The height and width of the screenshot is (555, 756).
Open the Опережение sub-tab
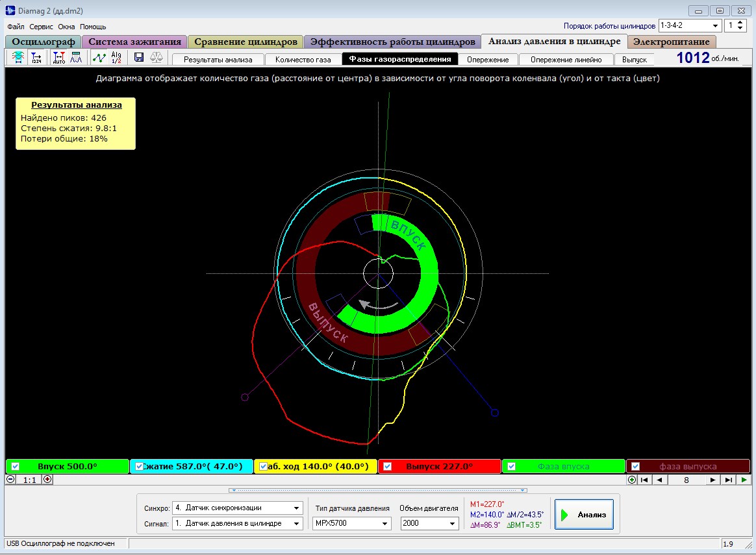(x=488, y=59)
